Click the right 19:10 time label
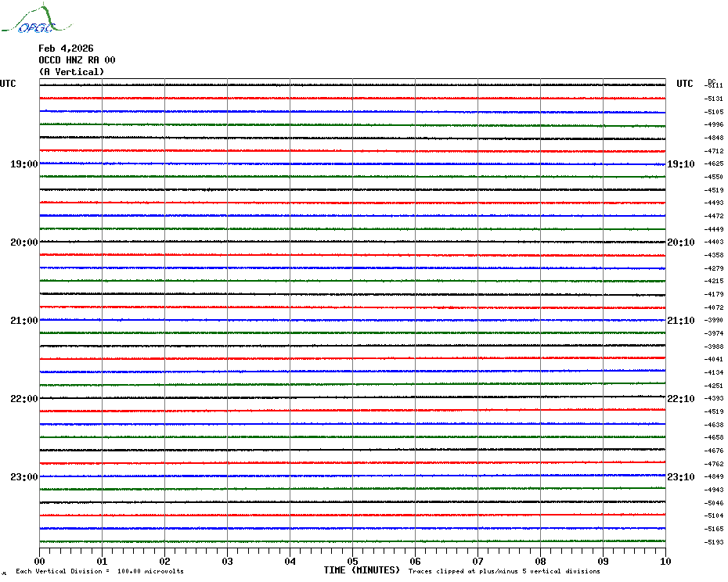This screenshot has width=728, height=582. click(x=680, y=164)
